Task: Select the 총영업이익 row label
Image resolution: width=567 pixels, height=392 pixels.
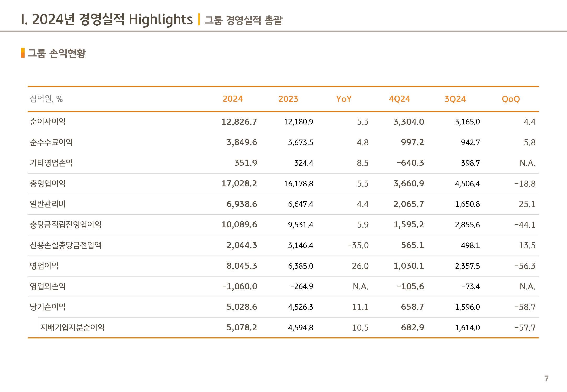Action: (48, 183)
